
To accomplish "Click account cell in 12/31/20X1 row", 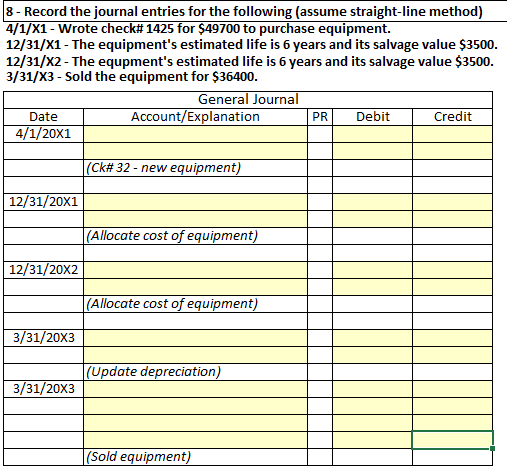I will coord(195,202).
